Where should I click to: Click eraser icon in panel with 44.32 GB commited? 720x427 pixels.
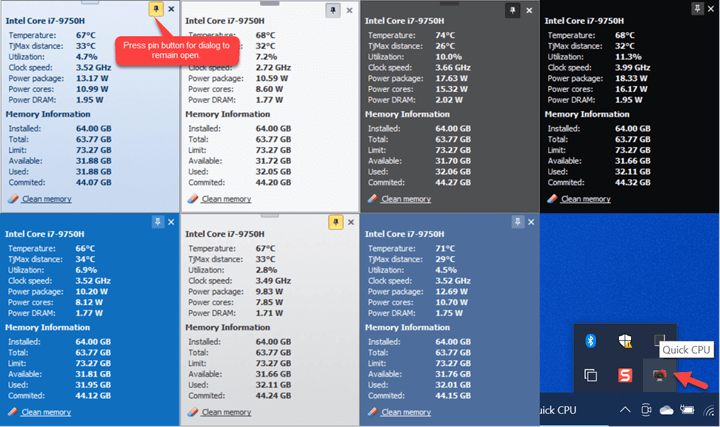(x=552, y=198)
